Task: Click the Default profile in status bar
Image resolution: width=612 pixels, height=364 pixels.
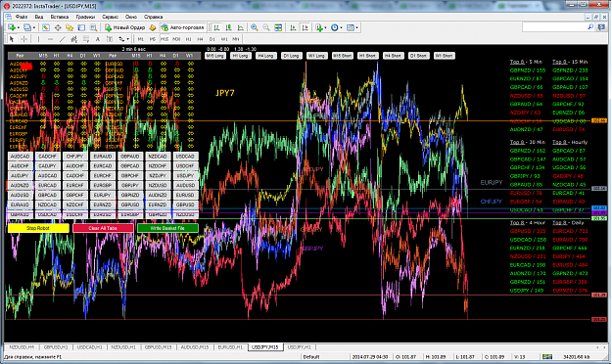Action: pyautogui.click(x=311, y=356)
